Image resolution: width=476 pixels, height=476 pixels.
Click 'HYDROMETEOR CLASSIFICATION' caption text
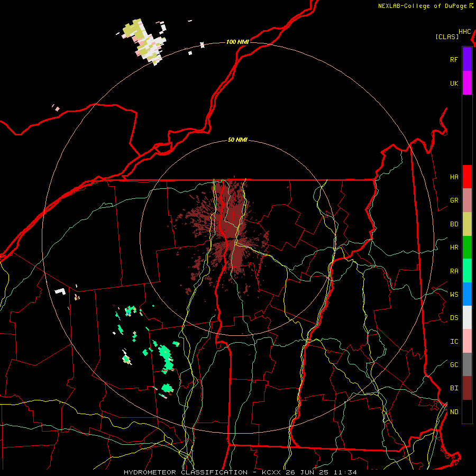(x=186, y=472)
